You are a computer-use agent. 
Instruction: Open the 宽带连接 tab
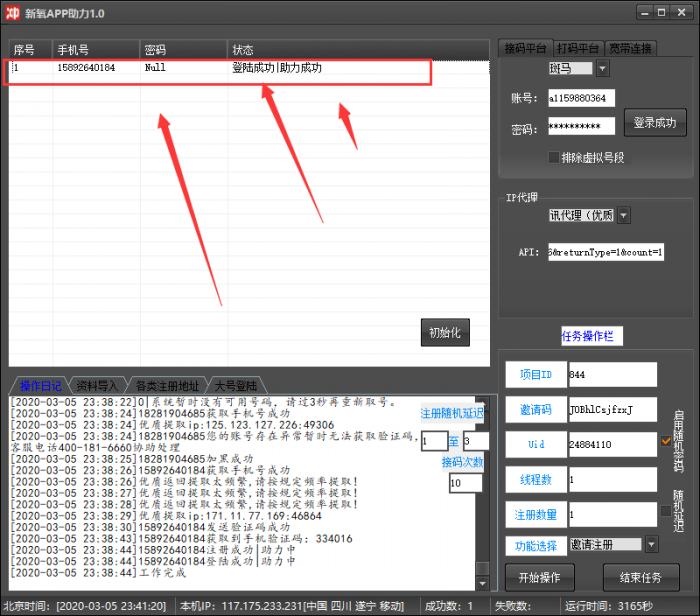(x=630, y=48)
